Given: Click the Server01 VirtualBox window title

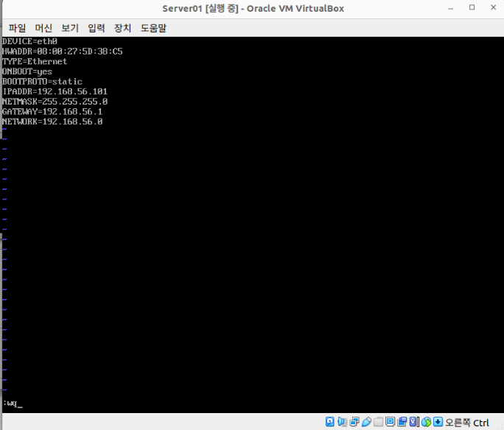Looking at the screenshot, I should coord(253,8).
